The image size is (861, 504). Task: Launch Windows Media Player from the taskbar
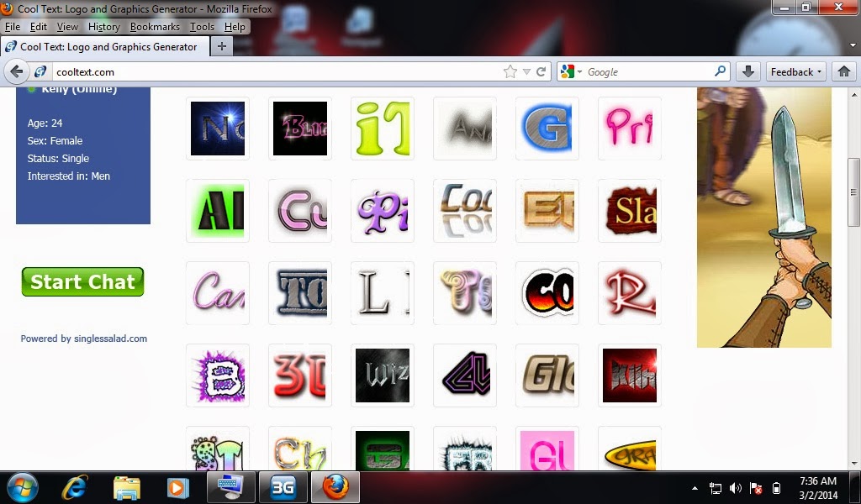178,487
